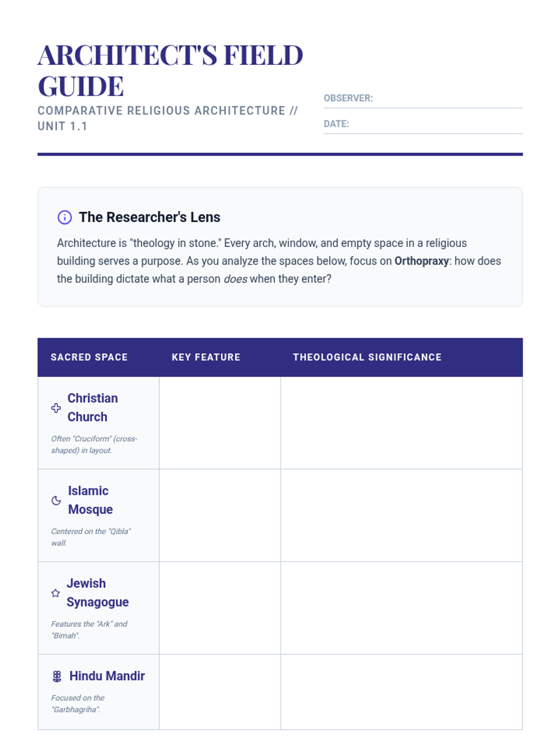Click the flower icon beside Hindu Mandir
This screenshot has height=747, width=560.
click(57, 676)
